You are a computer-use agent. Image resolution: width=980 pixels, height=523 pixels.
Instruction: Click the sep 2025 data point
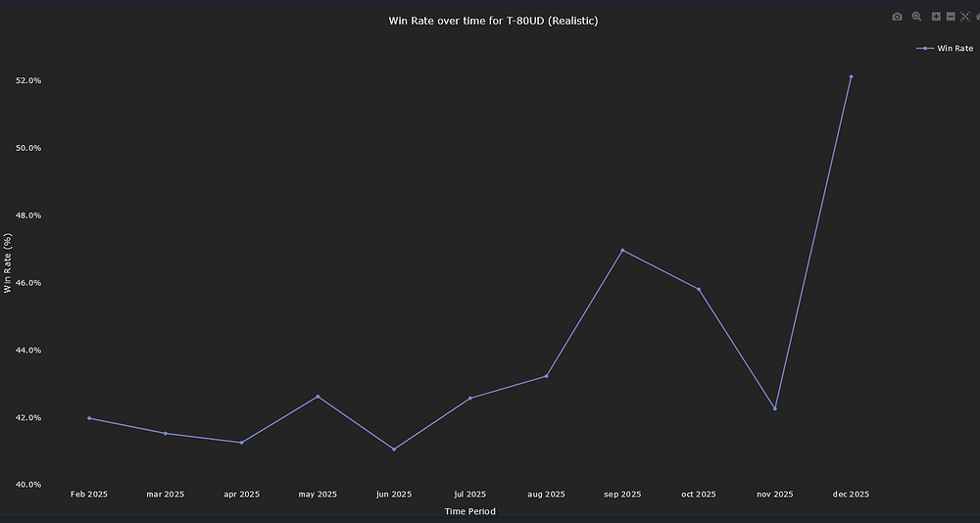622,251
